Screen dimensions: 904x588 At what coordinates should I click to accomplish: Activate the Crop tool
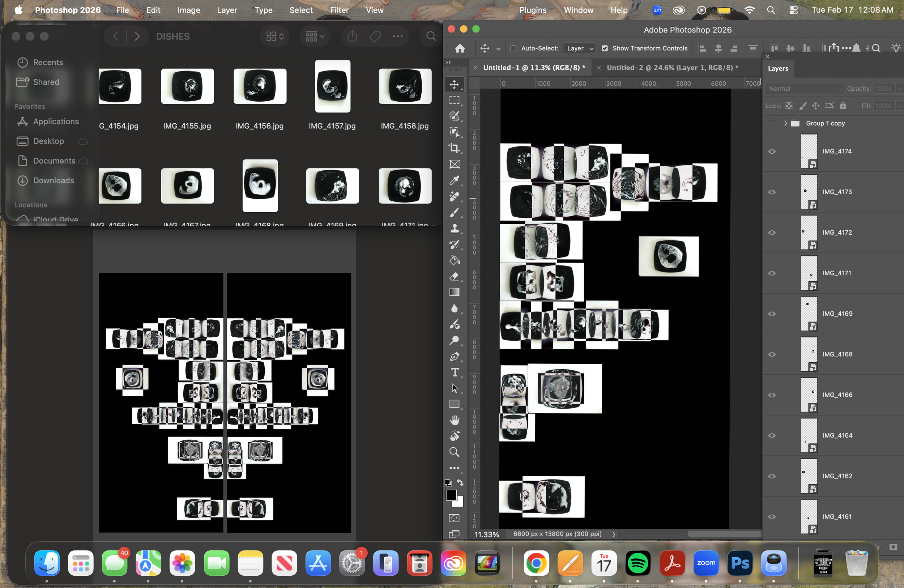pos(454,148)
